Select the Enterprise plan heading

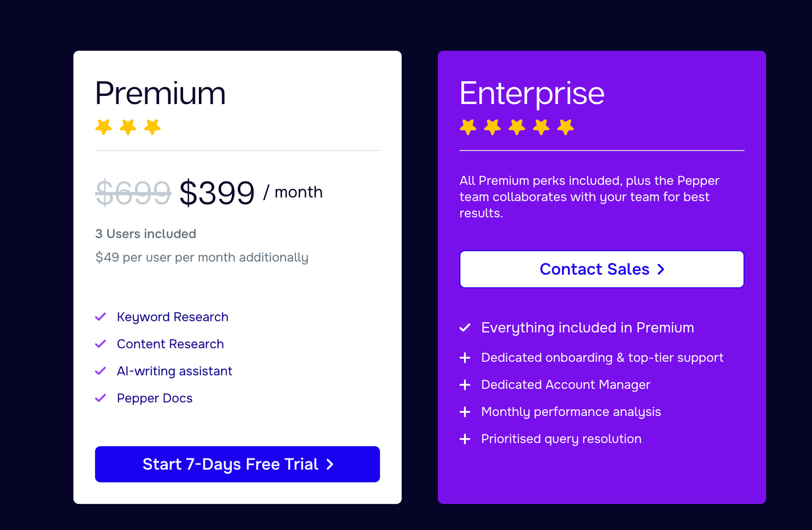[x=532, y=93]
